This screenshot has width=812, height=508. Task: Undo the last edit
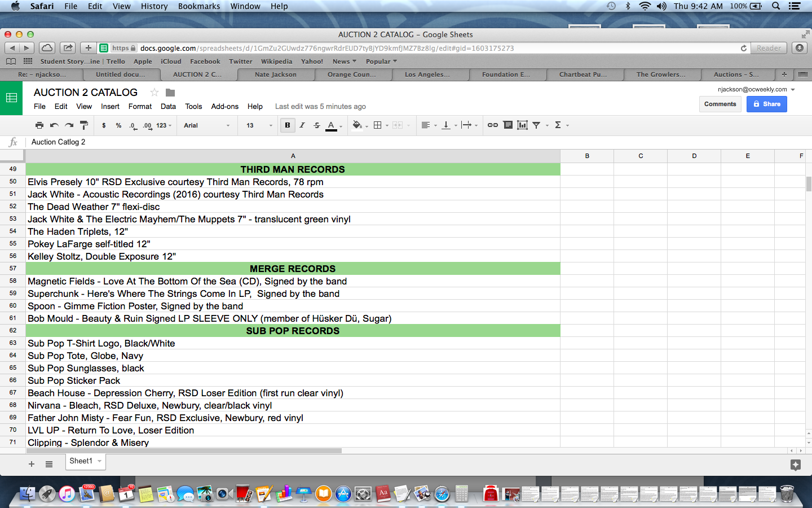click(x=54, y=125)
